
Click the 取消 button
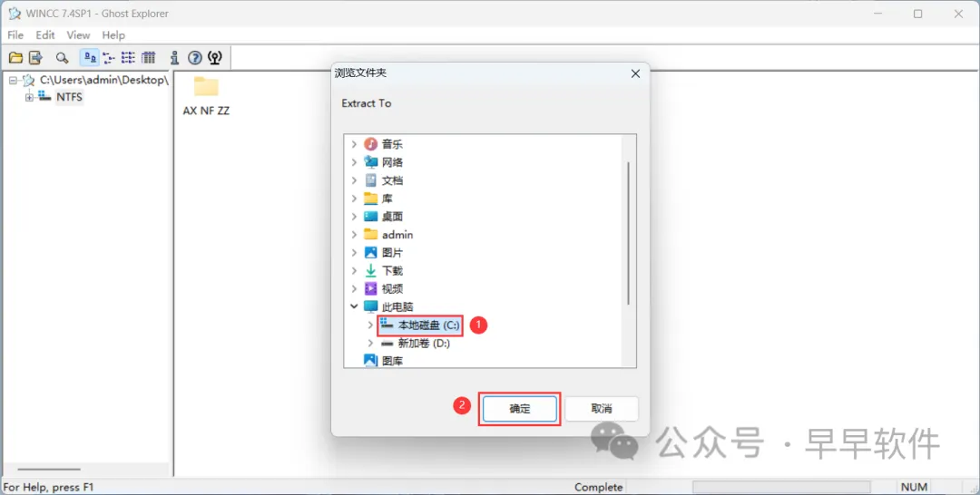(602, 409)
